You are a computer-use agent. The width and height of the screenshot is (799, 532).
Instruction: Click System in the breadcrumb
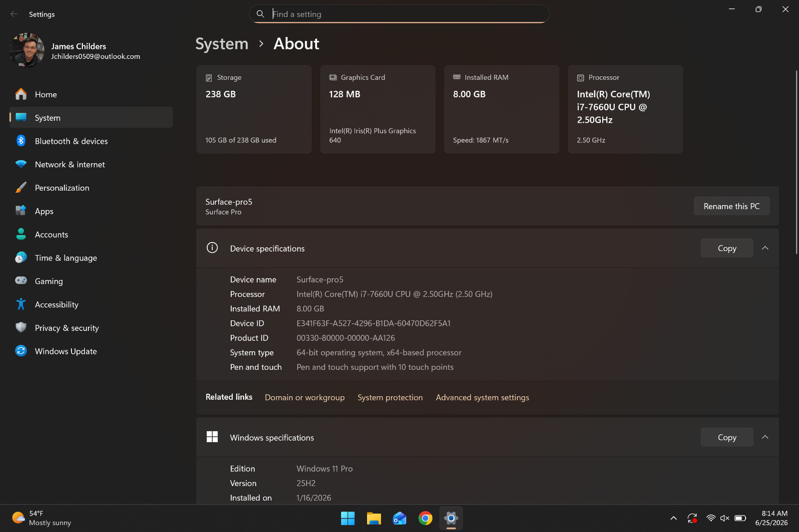pos(222,44)
